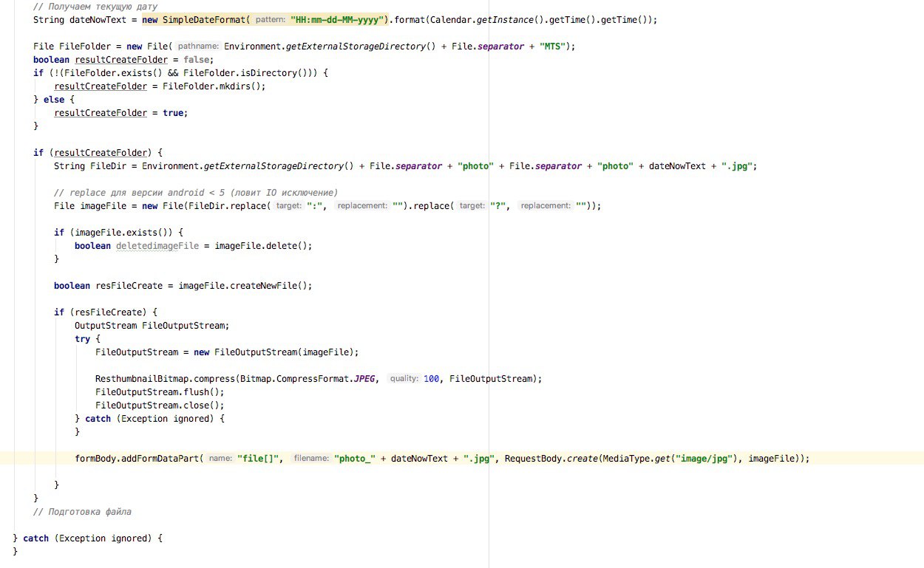This screenshot has width=924, height=568.
Task: Click the "else" keyword
Action: pyautogui.click(x=54, y=100)
